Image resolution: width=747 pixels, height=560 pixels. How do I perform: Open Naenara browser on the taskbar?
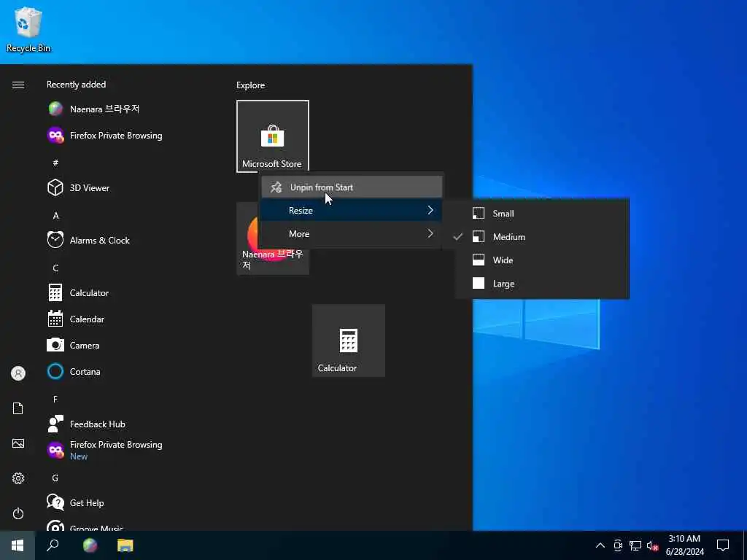pos(90,545)
